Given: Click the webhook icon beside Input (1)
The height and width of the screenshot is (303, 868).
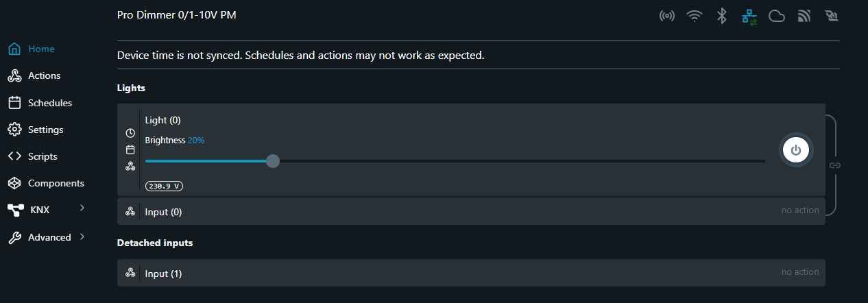Looking at the screenshot, I should (130, 273).
